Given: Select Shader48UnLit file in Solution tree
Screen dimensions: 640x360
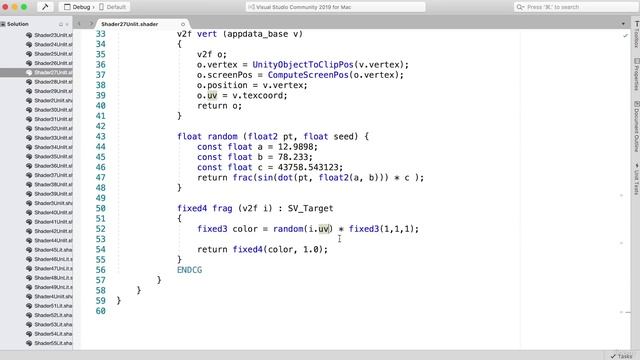Looking at the screenshot, I should (49, 278).
